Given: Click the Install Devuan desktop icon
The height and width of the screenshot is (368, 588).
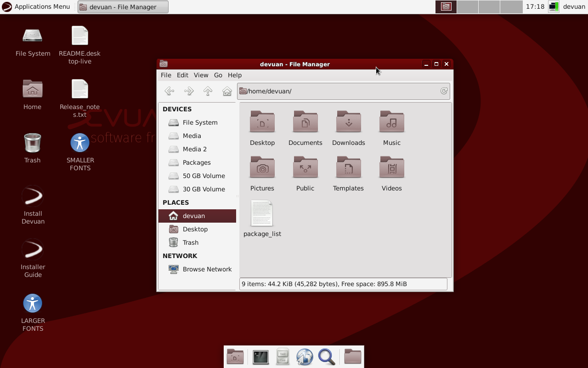Looking at the screenshot, I should (33, 205).
